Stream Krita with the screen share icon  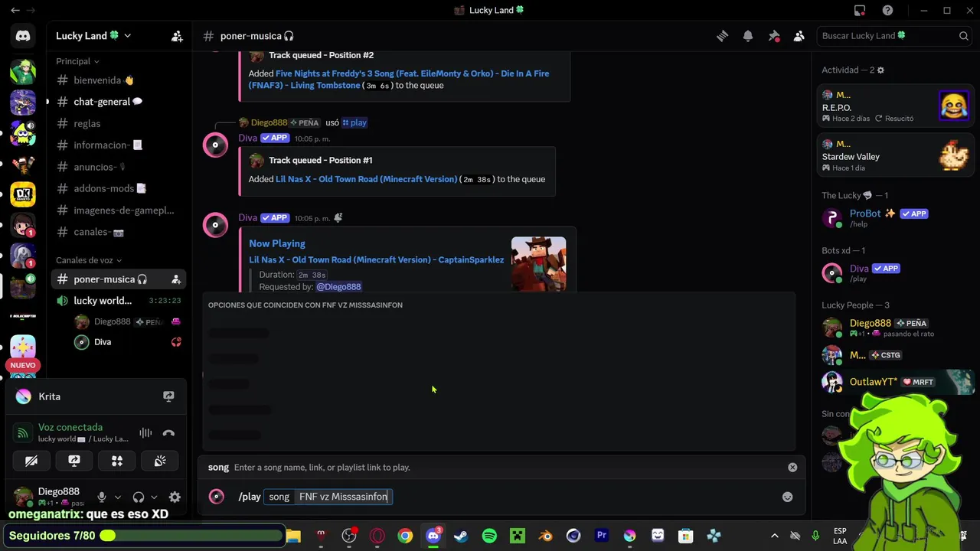tap(168, 396)
